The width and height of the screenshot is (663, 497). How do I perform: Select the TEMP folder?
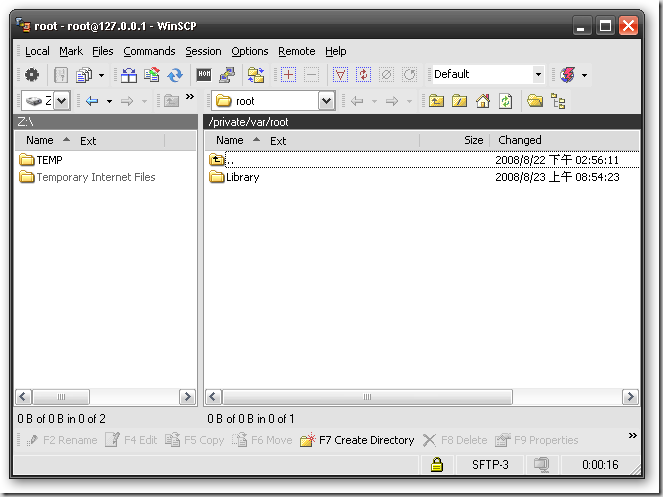coord(41,160)
